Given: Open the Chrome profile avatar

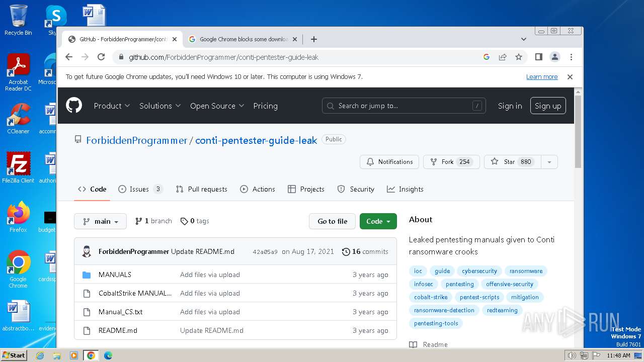Looking at the screenshot, I should point(555,57).
